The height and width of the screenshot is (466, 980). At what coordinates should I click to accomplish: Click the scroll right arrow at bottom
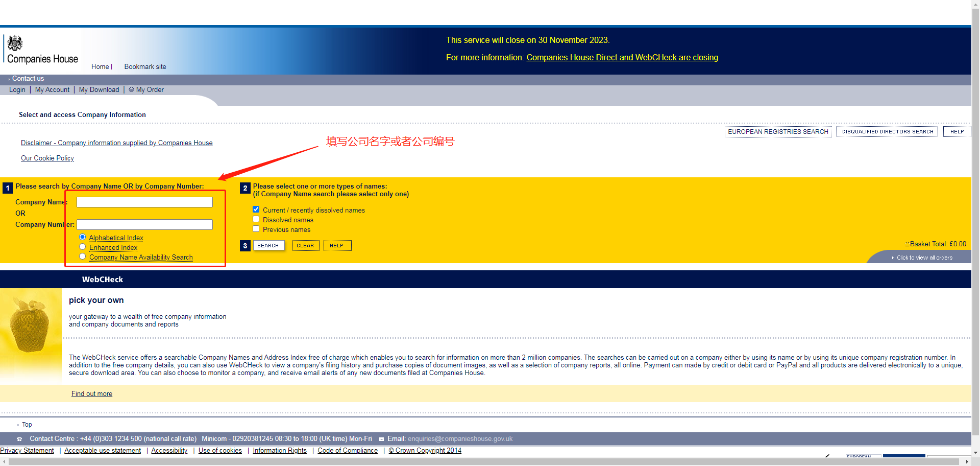(x=967, y=461)
